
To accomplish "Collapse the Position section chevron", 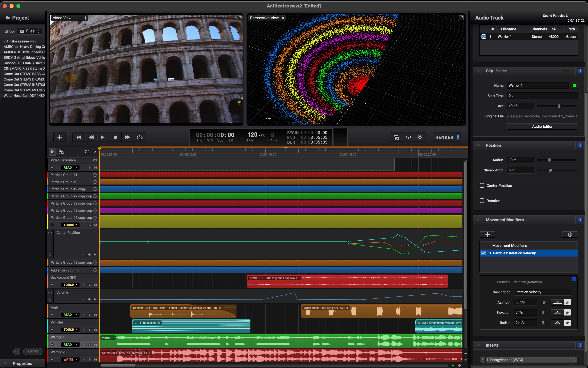I will 478,145.
